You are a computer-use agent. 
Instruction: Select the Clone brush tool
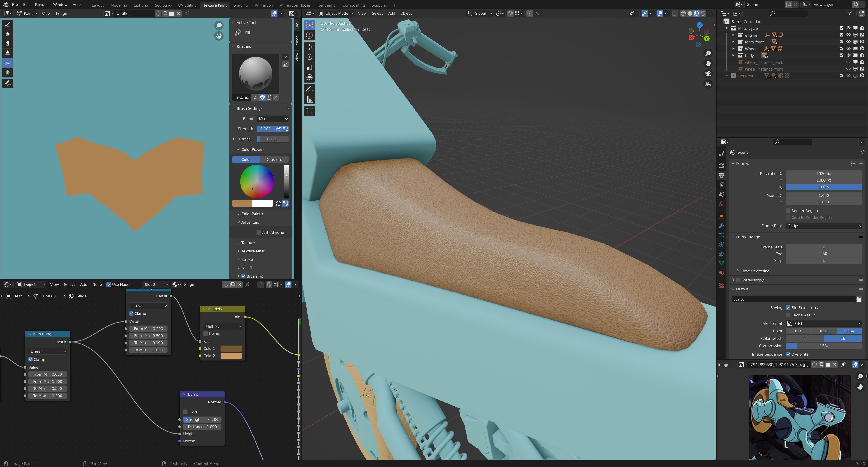click(8, 53)
